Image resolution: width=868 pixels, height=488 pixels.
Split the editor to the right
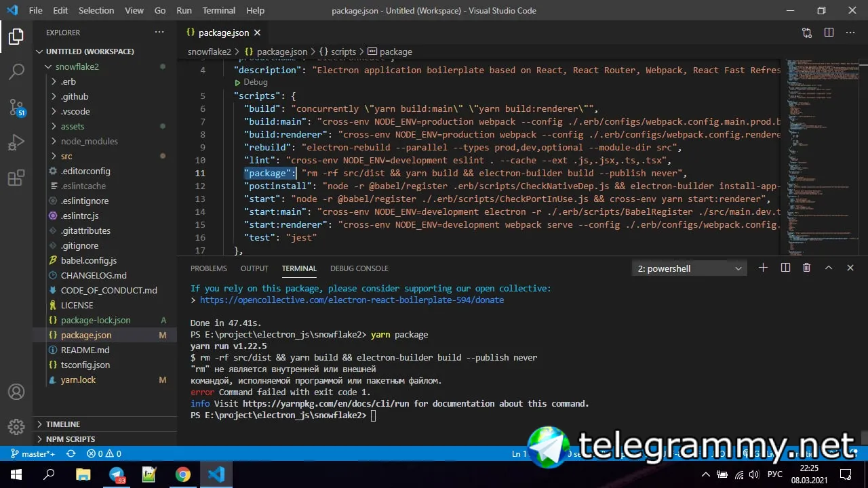click(x=829, y=33)
